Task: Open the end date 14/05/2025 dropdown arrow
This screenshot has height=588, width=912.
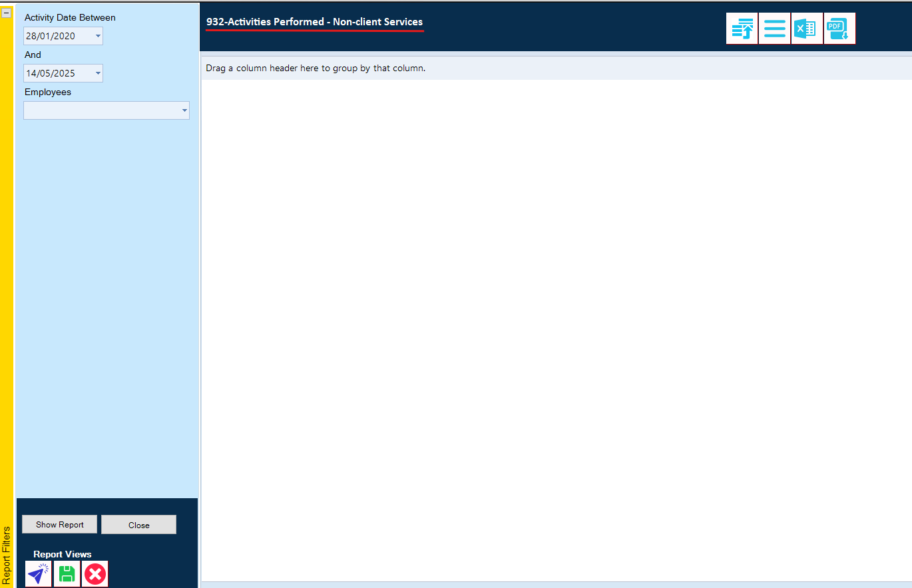Action: (98, 73)
